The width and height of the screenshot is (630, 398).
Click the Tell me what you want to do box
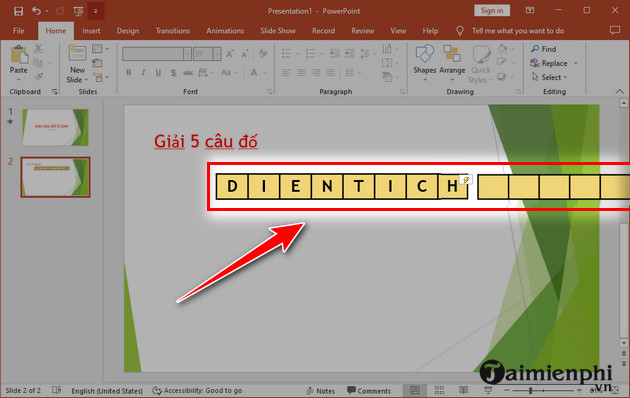tap(518, 31)
